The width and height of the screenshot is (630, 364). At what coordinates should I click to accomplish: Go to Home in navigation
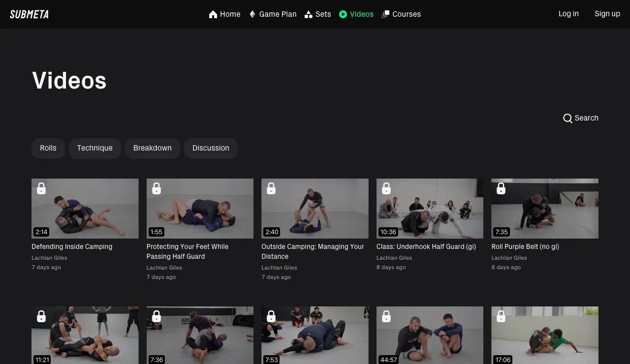pos(225,14)
